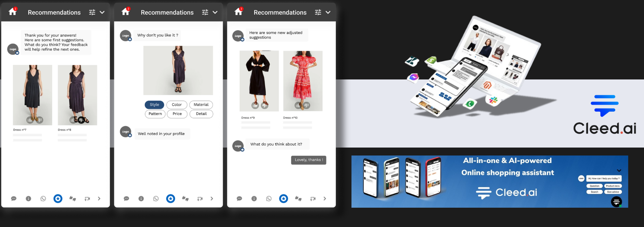The height and width of the screenshot is (227, 644).
Task: Open WhatsApp icon below 'Well noted in your profile'
Action: [156, 199]
